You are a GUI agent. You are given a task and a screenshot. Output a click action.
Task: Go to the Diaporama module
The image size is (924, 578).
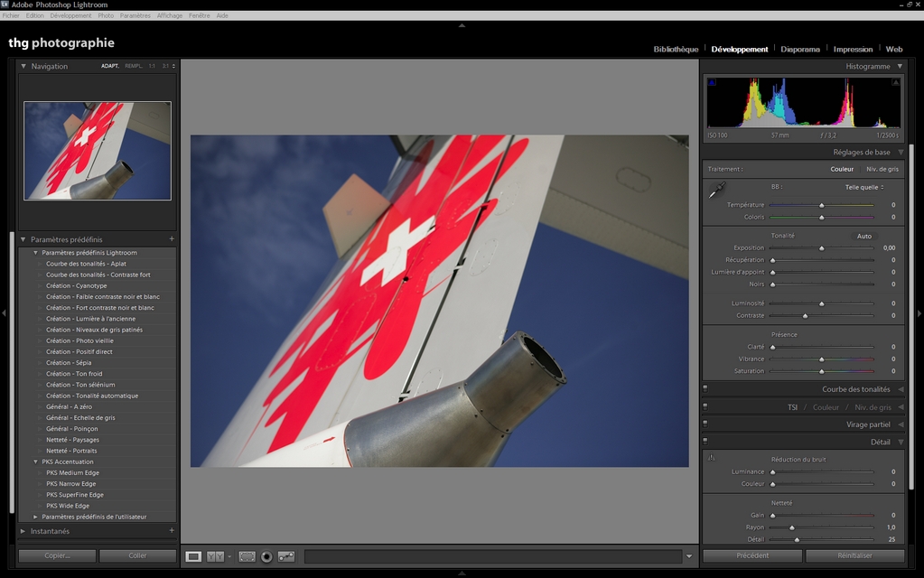coord(800,50)
